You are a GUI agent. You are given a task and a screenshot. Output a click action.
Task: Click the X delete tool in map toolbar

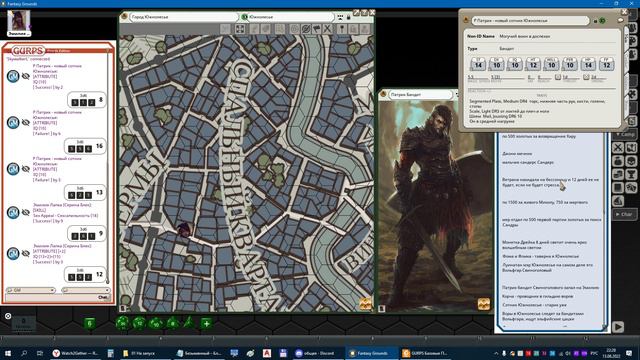(x=327, y=29)
